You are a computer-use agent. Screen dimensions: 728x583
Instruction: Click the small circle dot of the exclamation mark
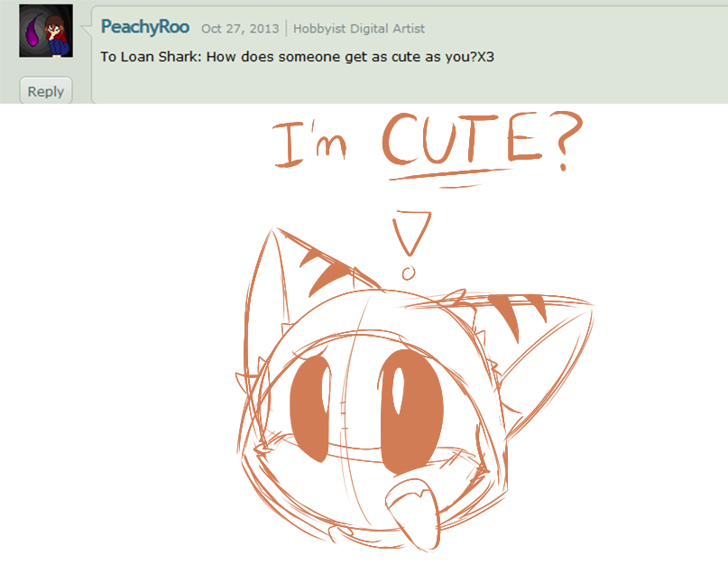tap(409, 273)
